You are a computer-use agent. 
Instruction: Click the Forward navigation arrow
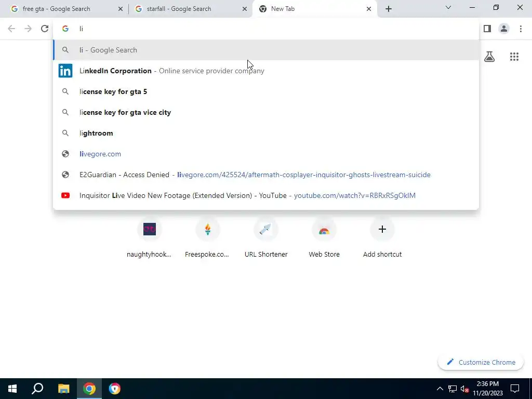(28, 29)
